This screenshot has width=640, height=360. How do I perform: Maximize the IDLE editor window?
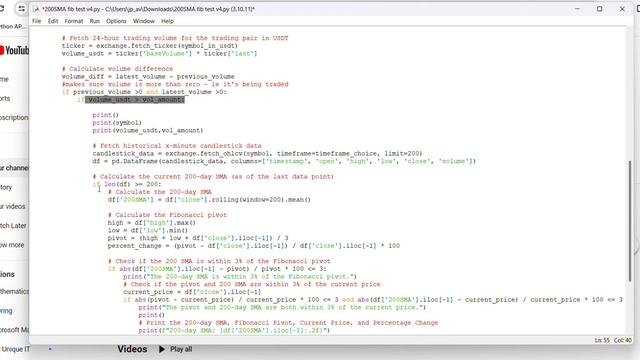(x=599, y=9)
